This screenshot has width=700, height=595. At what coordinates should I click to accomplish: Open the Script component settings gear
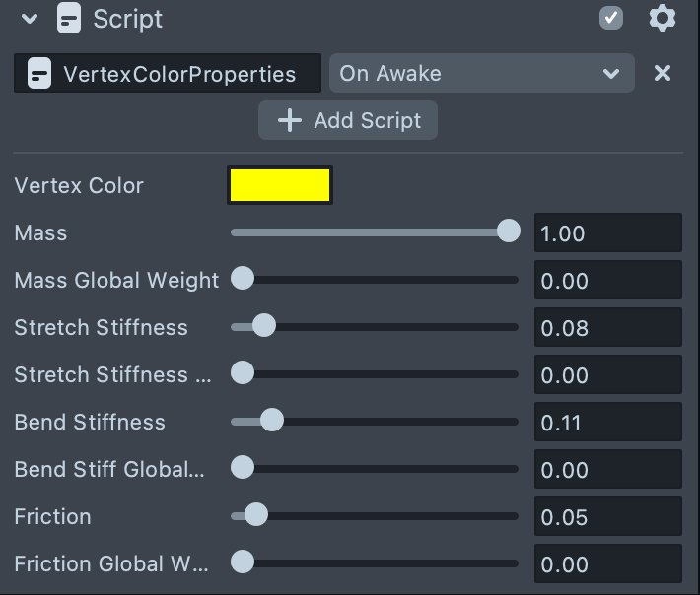point(663,19)
